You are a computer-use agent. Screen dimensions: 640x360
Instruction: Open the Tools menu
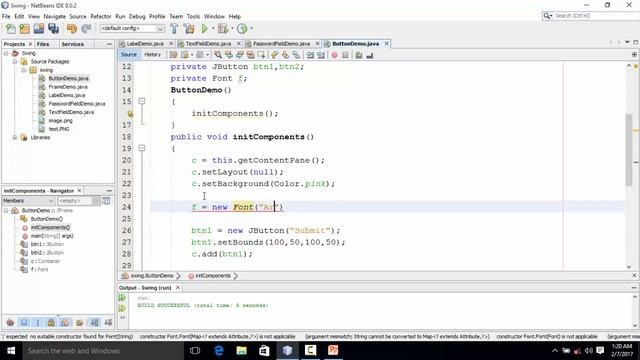click(193, 16)
